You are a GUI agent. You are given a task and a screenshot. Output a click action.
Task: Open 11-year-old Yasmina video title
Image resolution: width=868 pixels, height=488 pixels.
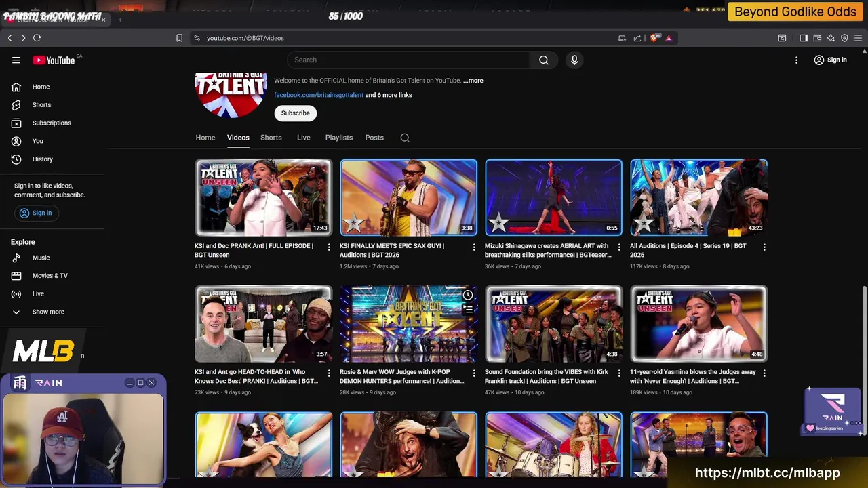(692, 376)
